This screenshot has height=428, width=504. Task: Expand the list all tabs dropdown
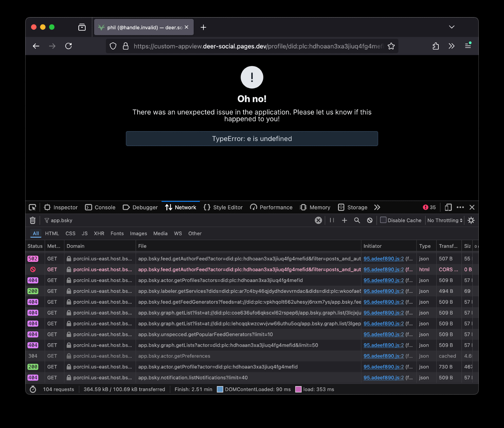pos(452,27)
